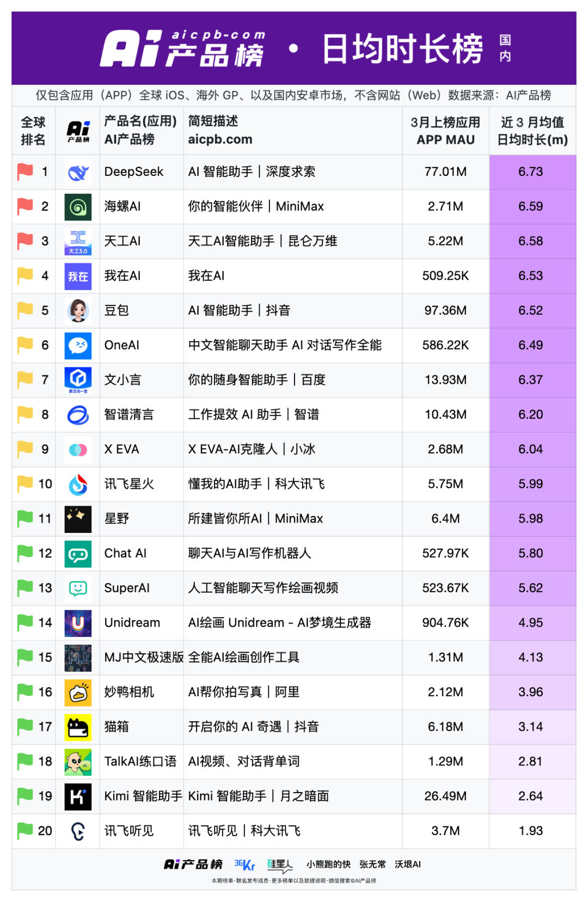Click 星野's duration value 5.98
This screenshot has height=902, width=588.
(x=531, y=519)
